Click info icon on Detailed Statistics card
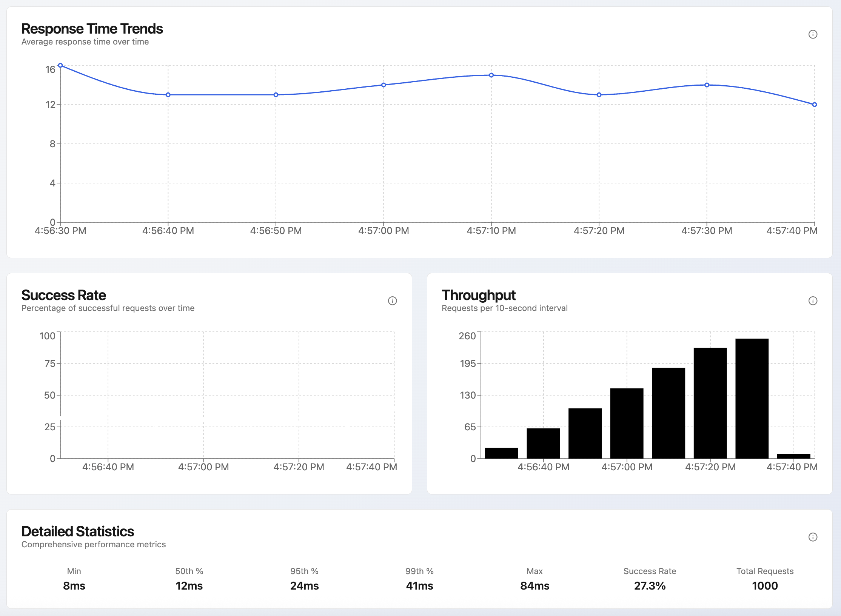This screenshot has width=841, height=616. (x=813, y=537)
